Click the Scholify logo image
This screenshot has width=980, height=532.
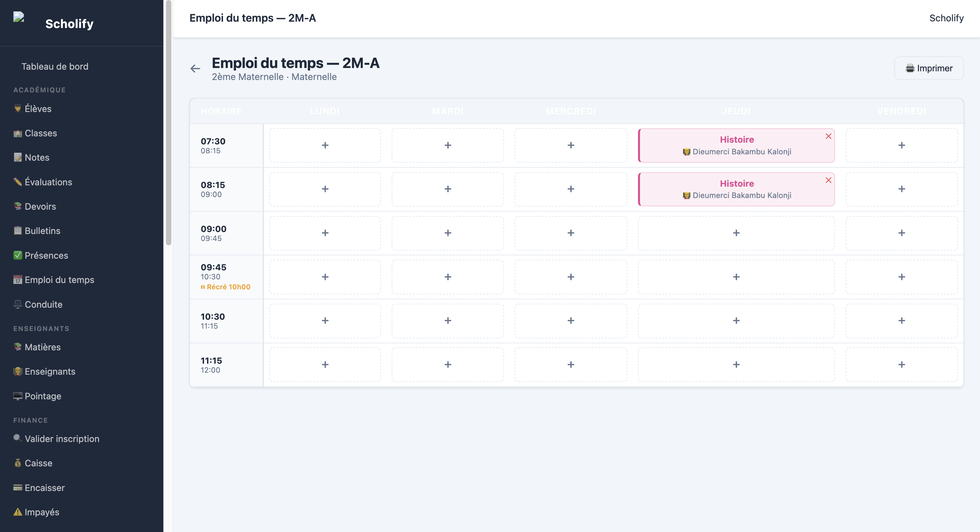tap(19, 17)
